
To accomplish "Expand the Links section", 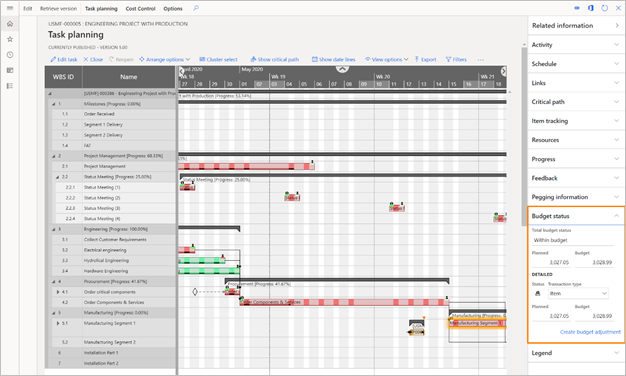I will point(575,83).
